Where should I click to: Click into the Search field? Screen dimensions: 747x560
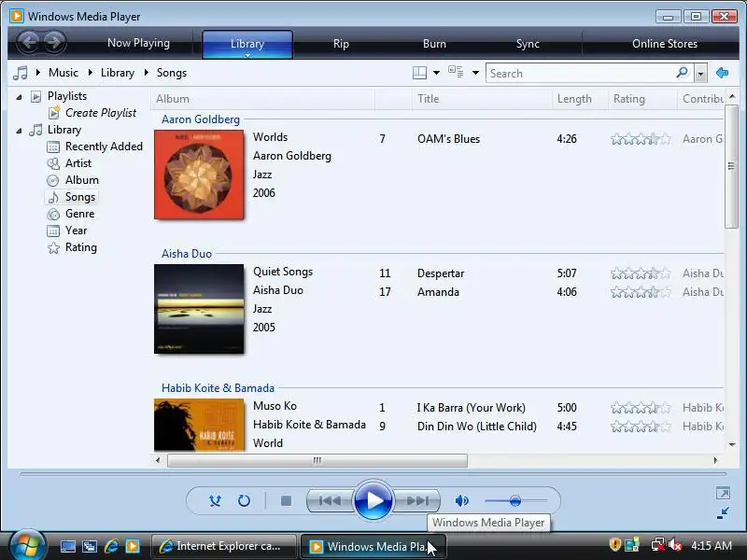tap(580, 74)
